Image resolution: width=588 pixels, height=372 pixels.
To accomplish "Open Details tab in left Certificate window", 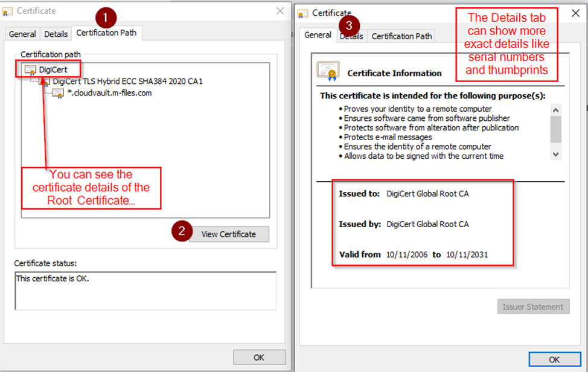I will pos(56,34).
